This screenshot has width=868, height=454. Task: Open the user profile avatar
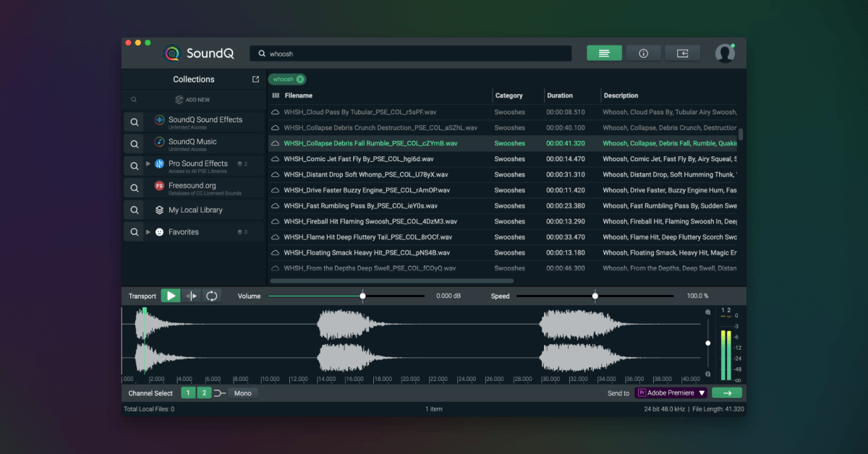[x=725, y=52]
